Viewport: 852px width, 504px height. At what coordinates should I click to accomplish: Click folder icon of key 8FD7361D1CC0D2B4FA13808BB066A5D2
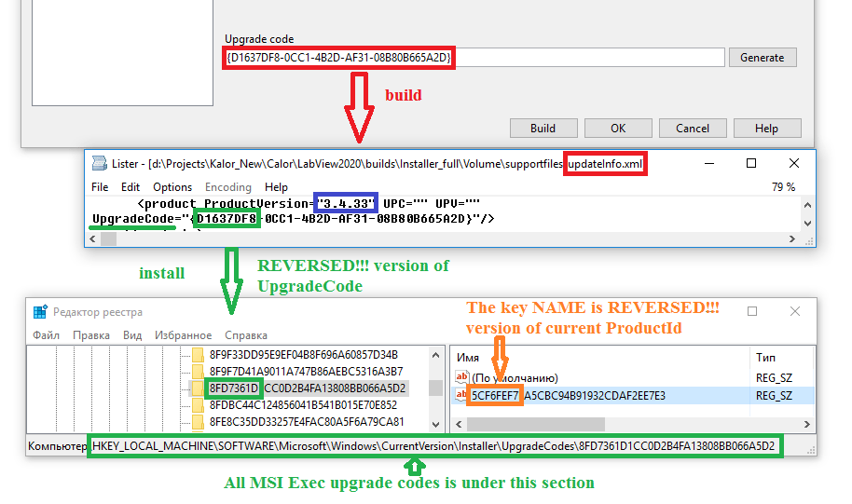coord(198,388)
